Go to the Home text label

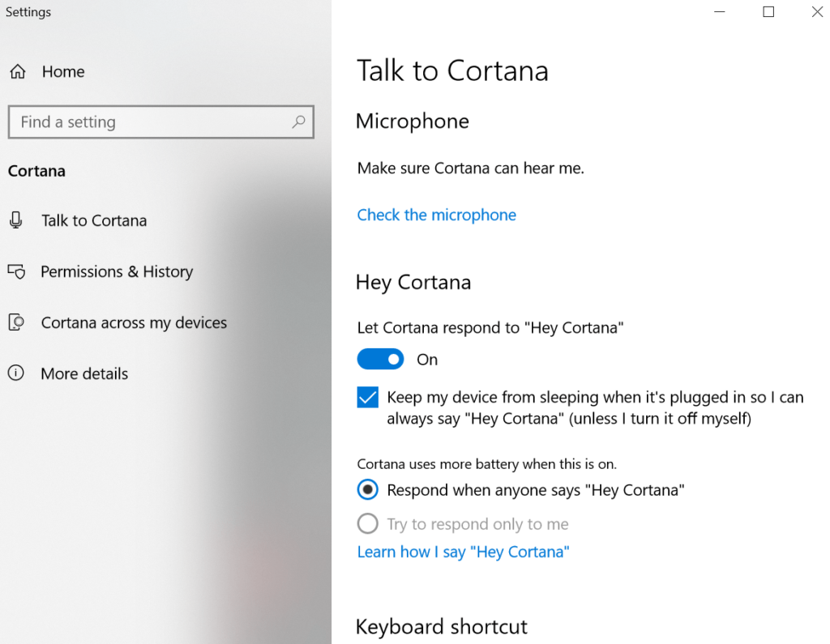63,72
